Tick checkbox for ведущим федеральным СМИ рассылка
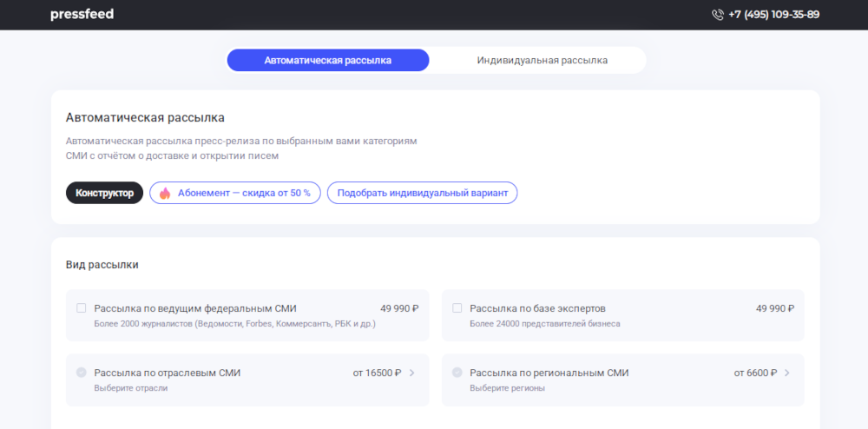Viewport: 868px width, 429px height. (82, 308)
